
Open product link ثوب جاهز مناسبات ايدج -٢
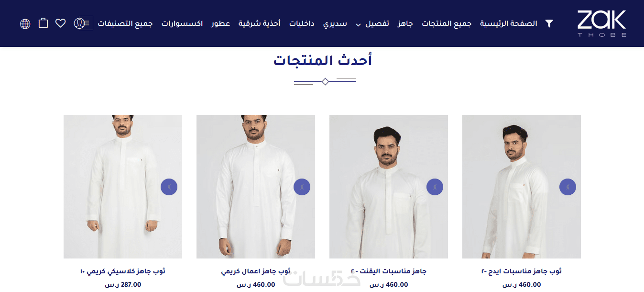tap(522, 271)
